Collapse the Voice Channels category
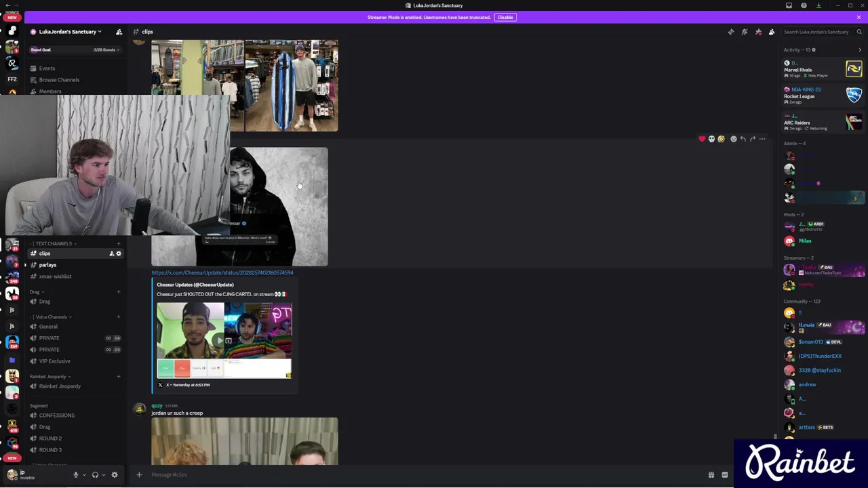 pos(50,317)
